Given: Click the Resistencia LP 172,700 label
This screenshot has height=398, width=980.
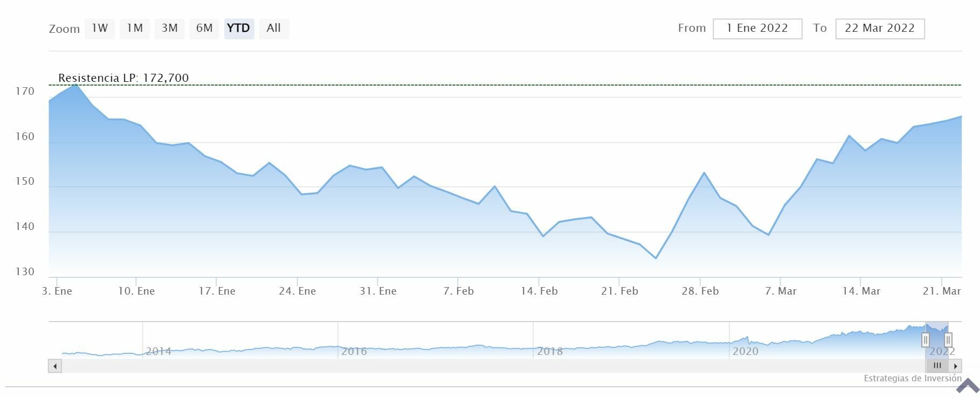Looking at the screenshot, I should (x=123, y=78).
